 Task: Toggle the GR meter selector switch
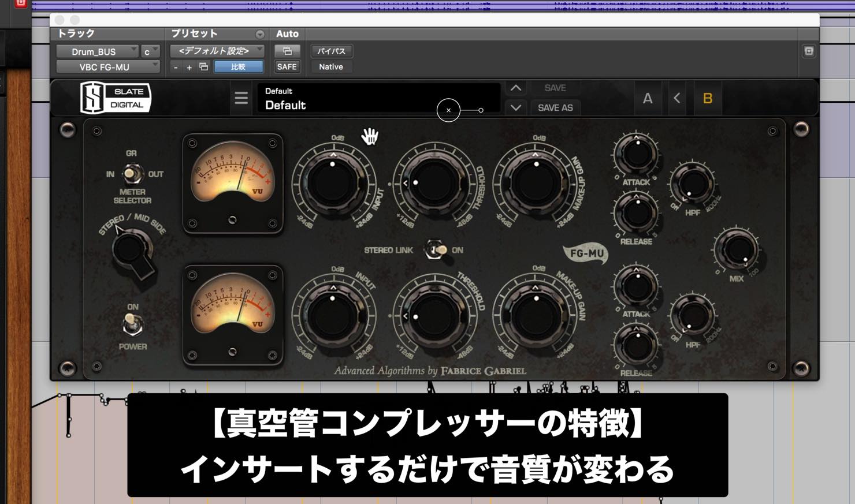tap(132, 173)
